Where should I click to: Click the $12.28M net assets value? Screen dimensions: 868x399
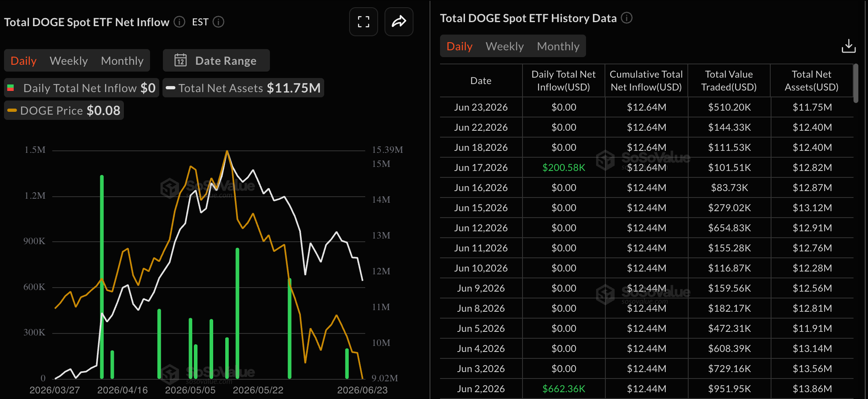click(812, 268)
